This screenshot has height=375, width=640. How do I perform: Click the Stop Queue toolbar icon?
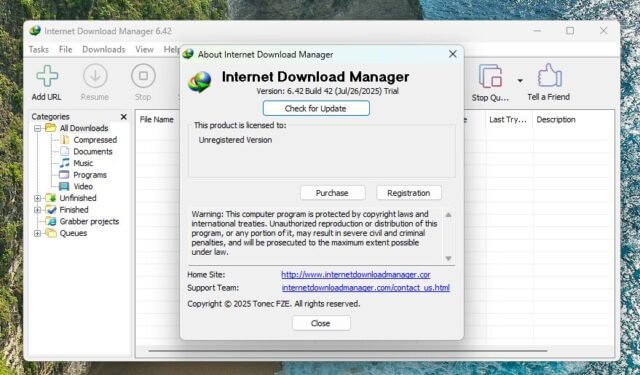[490, 76]
